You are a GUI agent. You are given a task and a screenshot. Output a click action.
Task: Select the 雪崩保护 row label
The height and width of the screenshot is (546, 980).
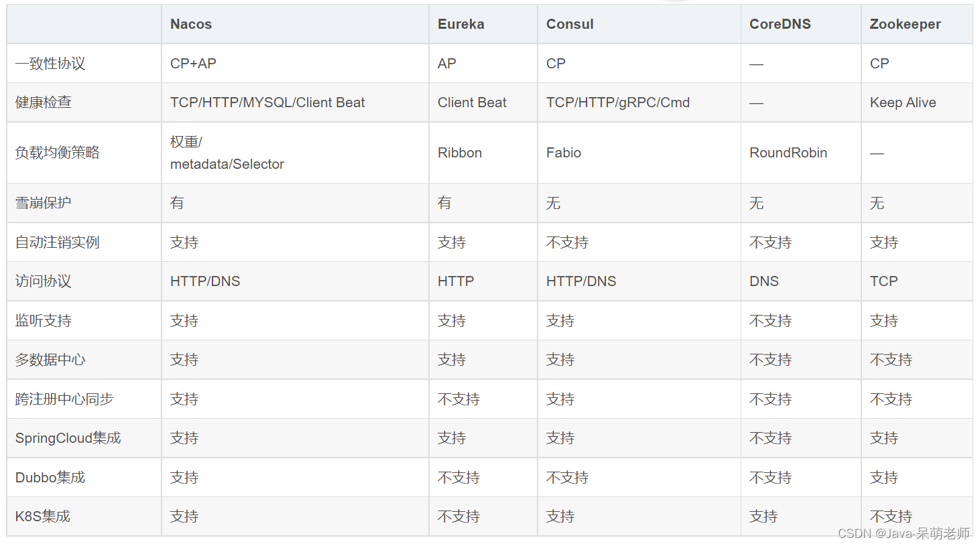44,203
